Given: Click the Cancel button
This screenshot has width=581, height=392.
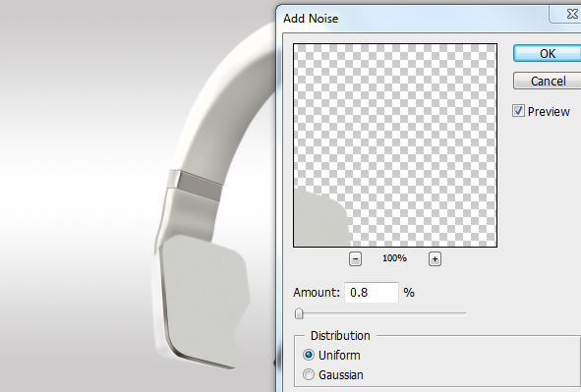Looking at the screenshot, I should point(548,81).
